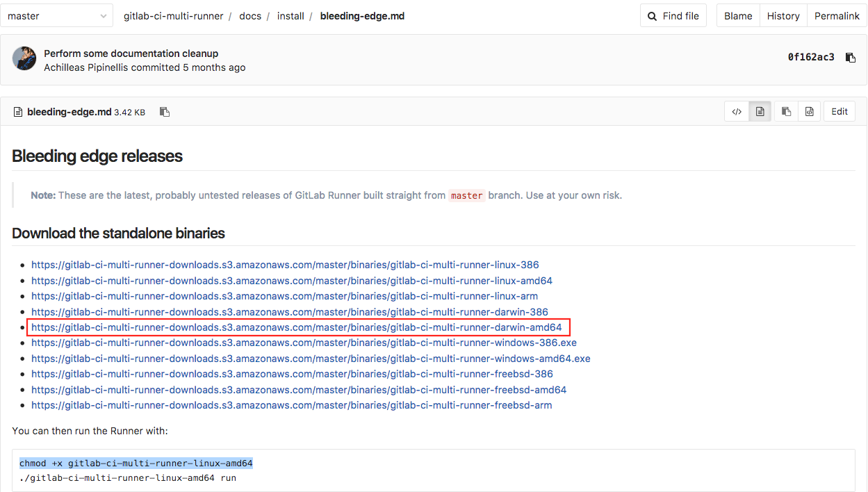Go to the install breadcrumb folder
This screenshot has width=868, height=492.
tap(290, 16)
